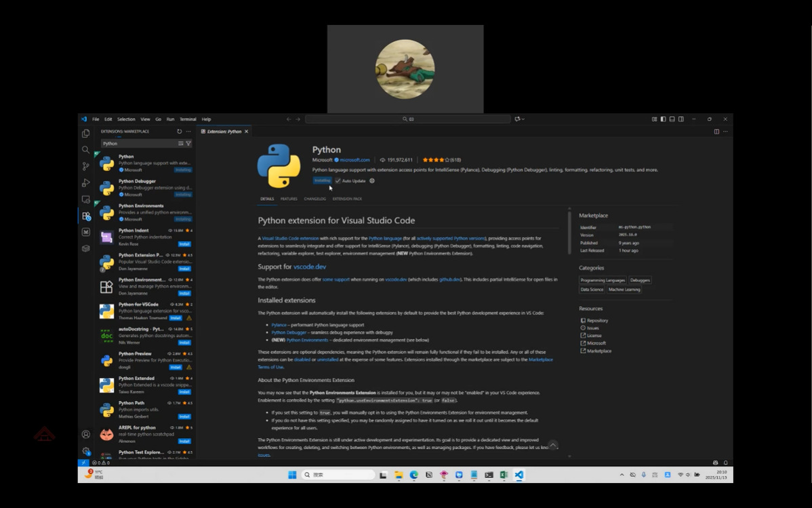Toggle the Auto Update checkbox

[x=338, y=181]
